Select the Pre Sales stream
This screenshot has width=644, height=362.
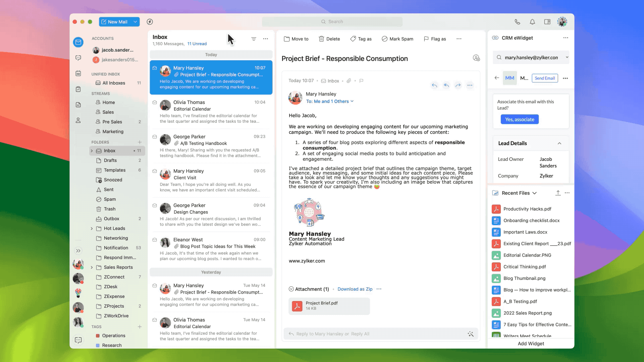[x=112, y=122]
